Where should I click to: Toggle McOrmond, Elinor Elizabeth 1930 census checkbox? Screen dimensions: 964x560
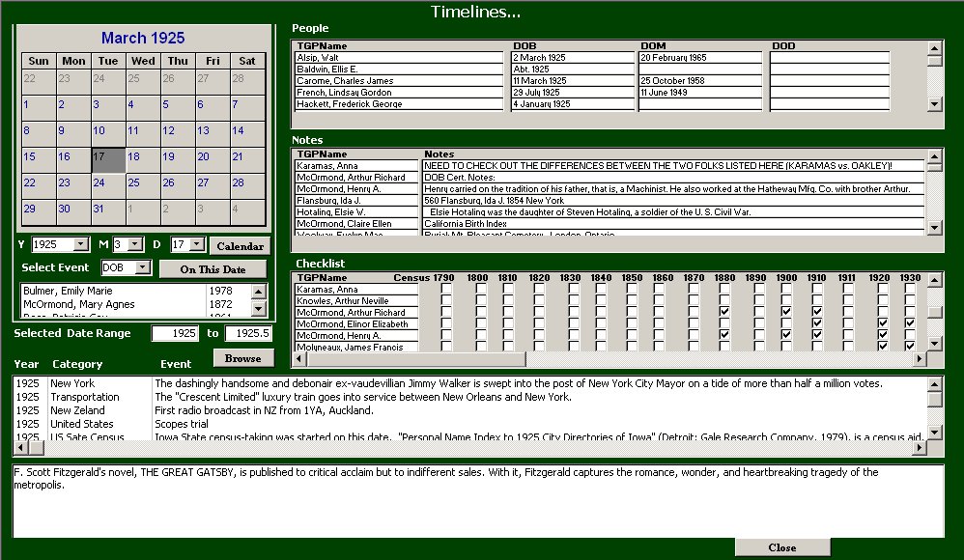click(x=910, y=323)
